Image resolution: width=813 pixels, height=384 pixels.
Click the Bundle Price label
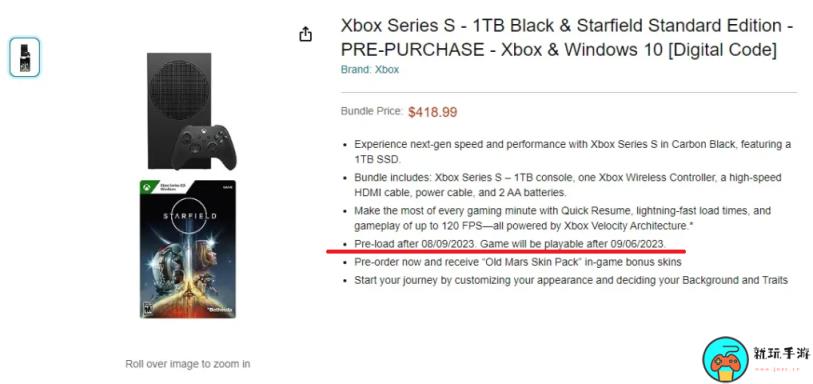click(372, 111)
